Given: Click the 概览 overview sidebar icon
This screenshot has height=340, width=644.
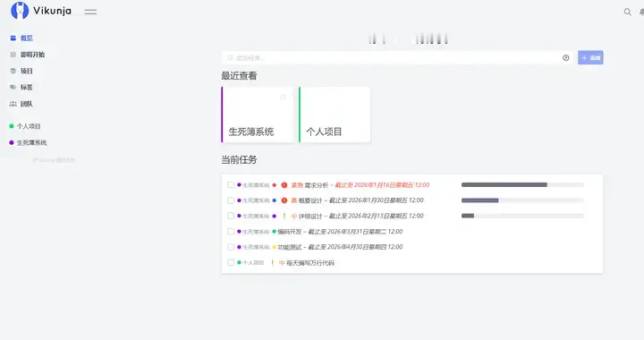Looking at the screenshot, I should click(13, 38).
